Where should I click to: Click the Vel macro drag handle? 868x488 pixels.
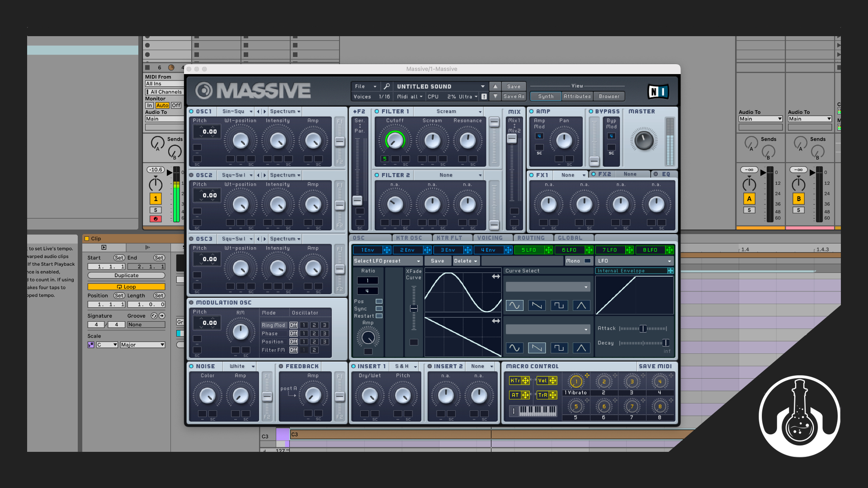pos(553,381)
